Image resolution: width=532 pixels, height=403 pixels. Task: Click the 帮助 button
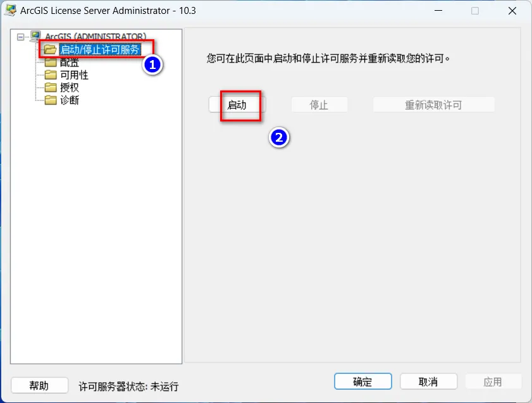point(39,385)
